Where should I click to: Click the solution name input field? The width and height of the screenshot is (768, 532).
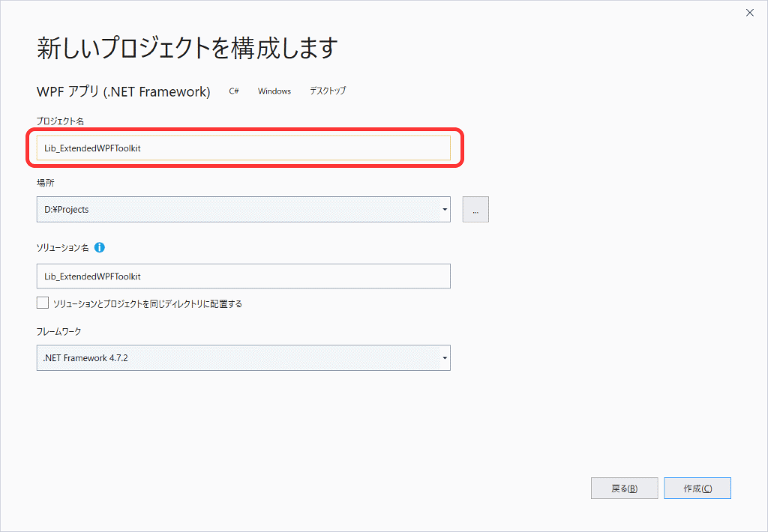244,276
